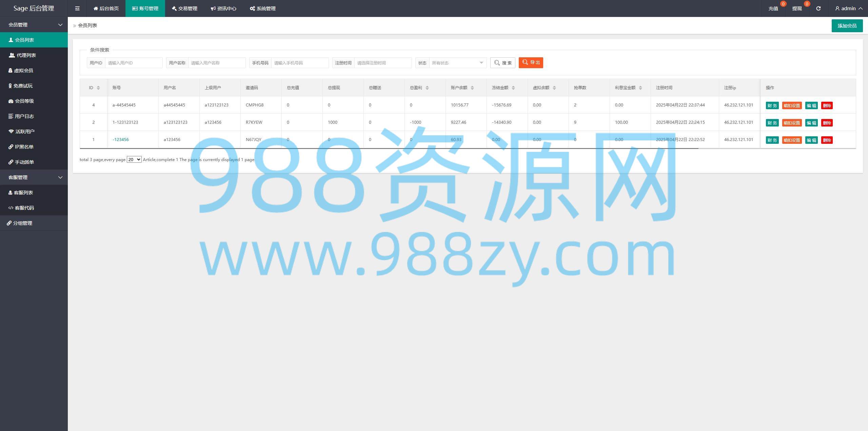Click the 添加会员 button
Screen dimensions: 868x431
coord(847,26)
